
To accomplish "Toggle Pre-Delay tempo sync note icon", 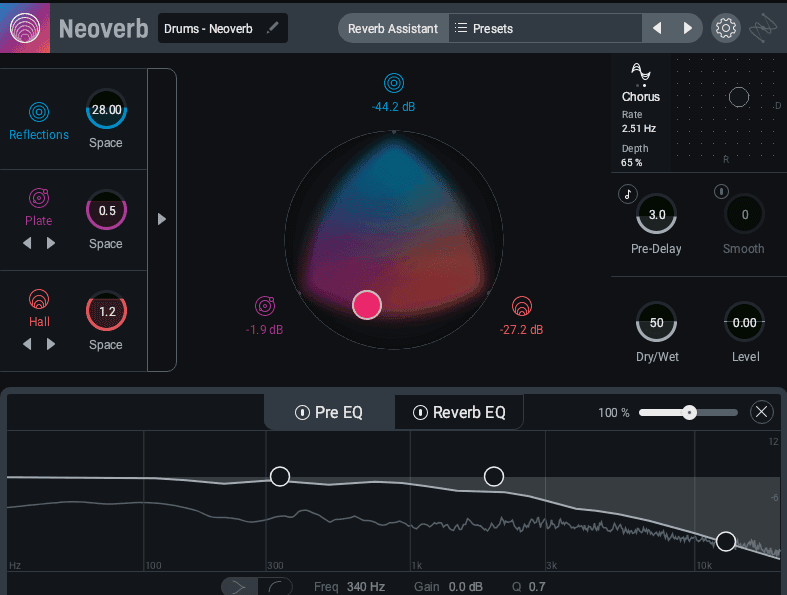I will (x=628, y=194).
